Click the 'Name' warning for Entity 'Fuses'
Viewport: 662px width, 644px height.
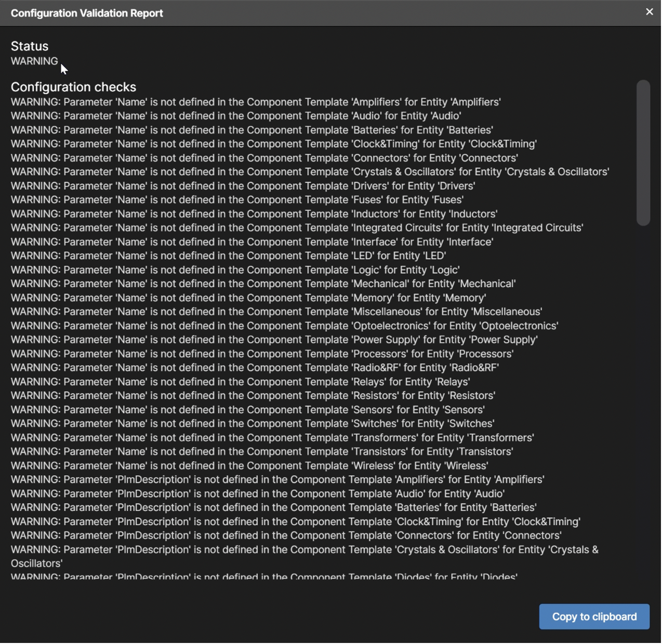click(237, 200)
